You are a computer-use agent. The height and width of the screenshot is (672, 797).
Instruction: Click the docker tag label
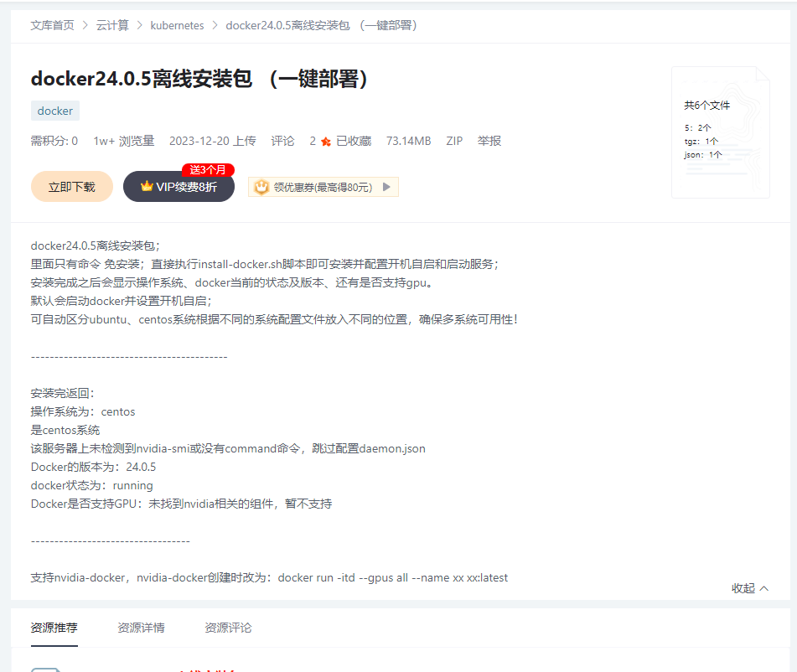pyautogui.click(x=55, y=111)
